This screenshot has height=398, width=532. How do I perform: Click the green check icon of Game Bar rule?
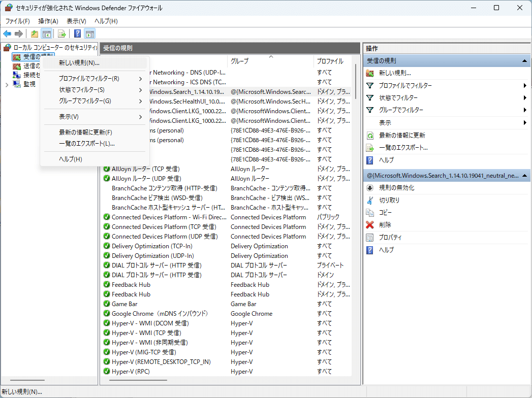[107, 304]
